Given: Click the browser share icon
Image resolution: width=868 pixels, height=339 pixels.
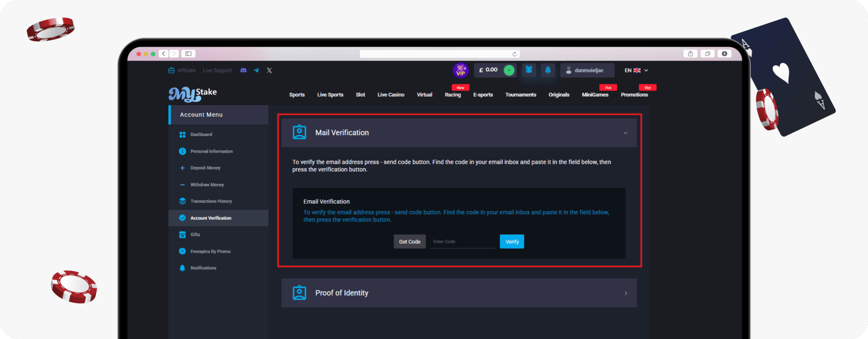Looking at the screenshot, I should [x=691, y=54].
